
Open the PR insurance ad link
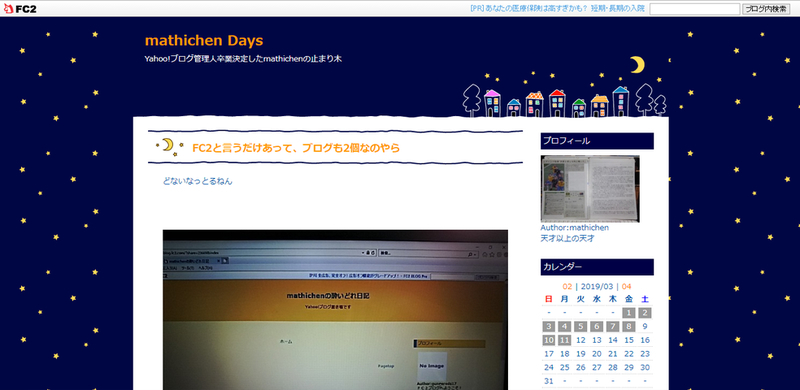(x=557, y=9)
